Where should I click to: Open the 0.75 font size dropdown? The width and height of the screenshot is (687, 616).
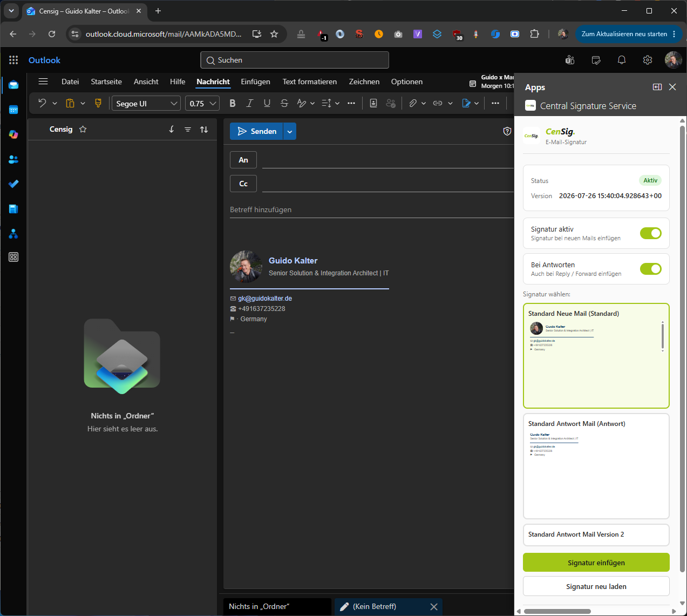tap(202, 103)
